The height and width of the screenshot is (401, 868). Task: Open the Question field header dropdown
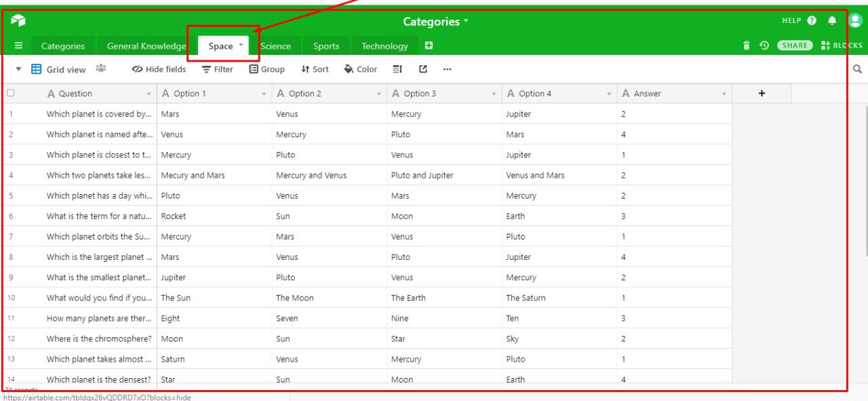point(149,93)
